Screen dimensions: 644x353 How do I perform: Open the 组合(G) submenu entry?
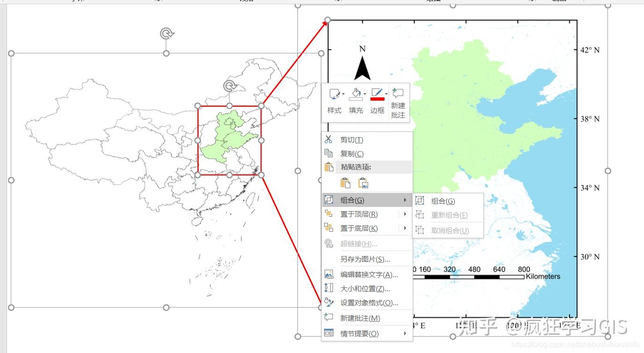pos(367,200)
